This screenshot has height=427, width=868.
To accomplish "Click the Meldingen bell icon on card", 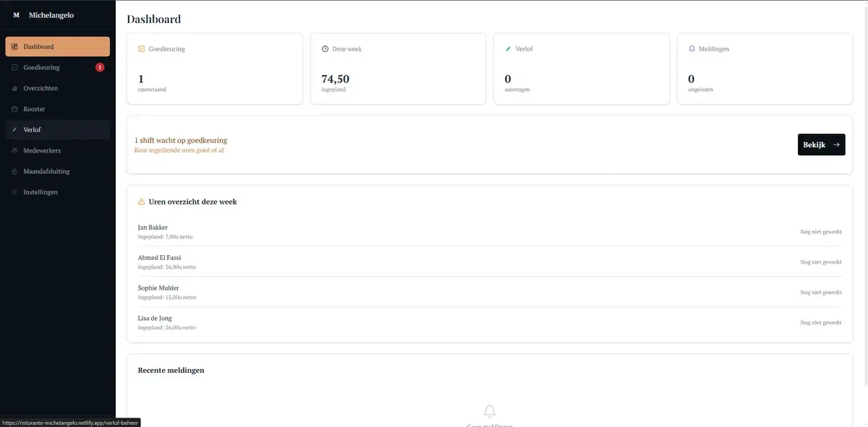I will (x=692, y=49).
